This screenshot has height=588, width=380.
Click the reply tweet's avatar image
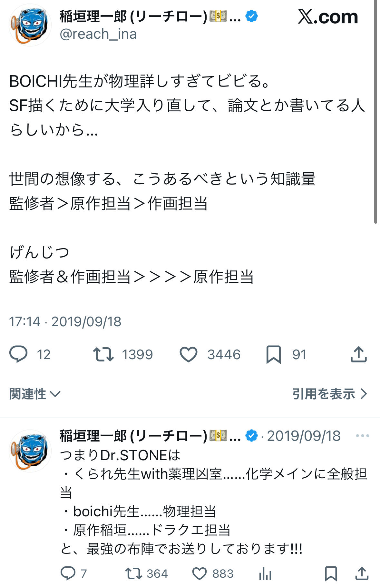click(30, 451)
